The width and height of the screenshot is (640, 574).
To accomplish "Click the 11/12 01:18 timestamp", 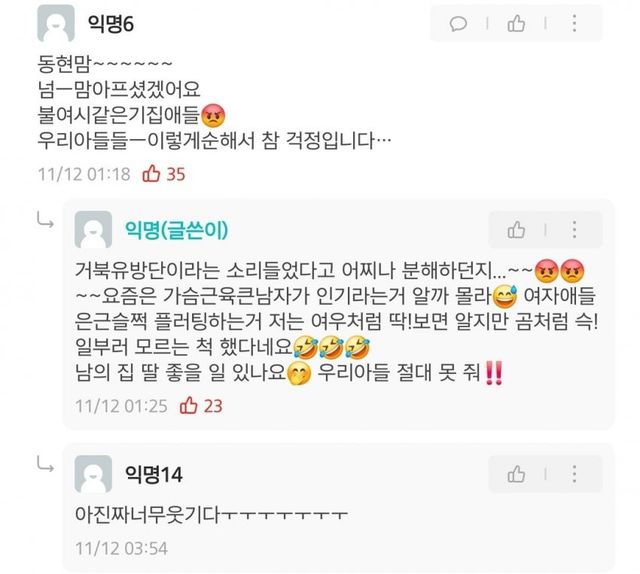I will 84,174.
